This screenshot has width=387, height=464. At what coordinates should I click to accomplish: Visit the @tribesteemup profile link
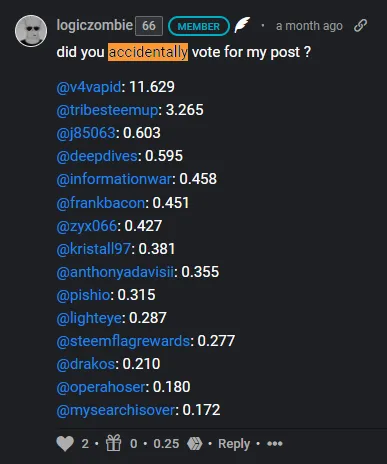[x=107, y=110]
